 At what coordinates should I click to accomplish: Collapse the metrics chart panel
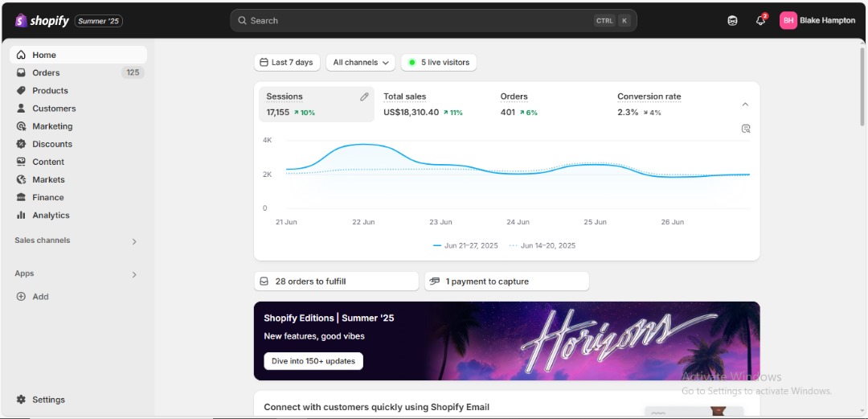tap(745, 105)
